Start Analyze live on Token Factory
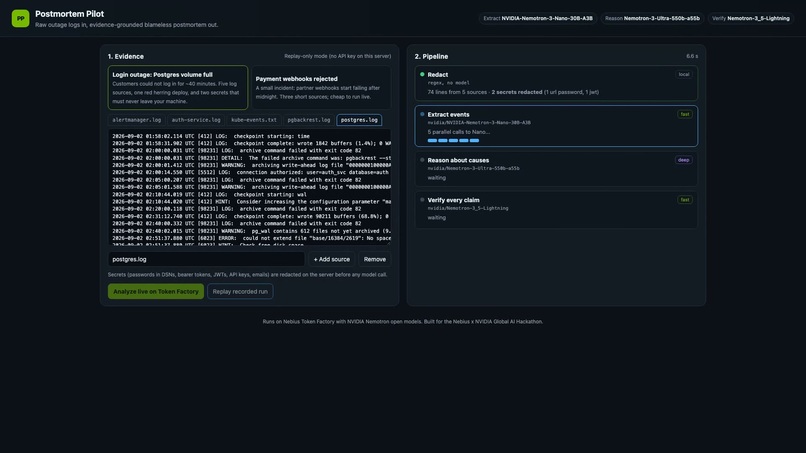806x453 pixels. point(156,292)
